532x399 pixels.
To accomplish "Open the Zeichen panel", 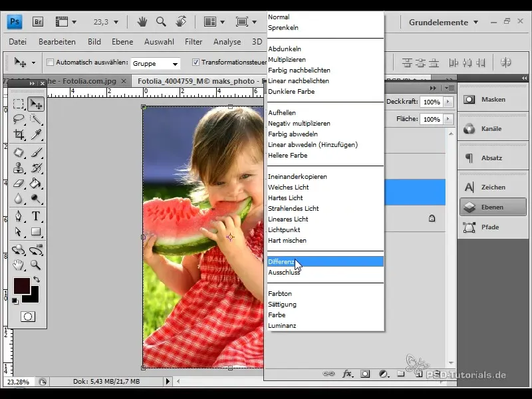I will [493, 187].
